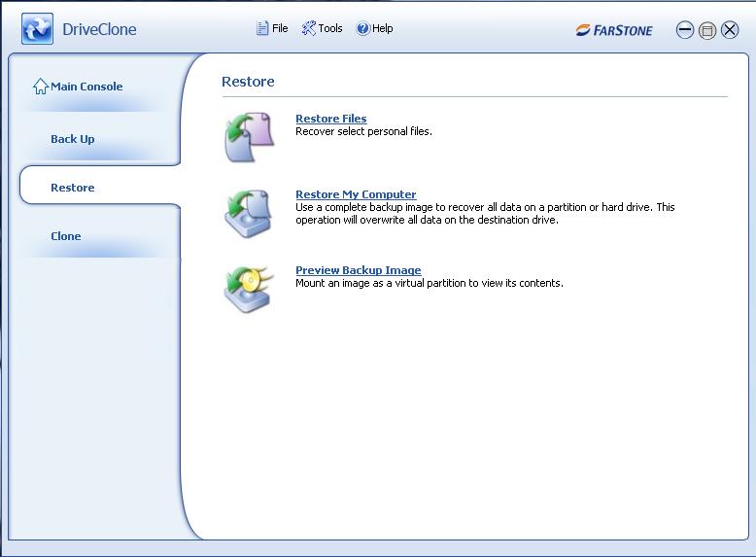Screen dimensions: 756x557
Task: Maximize the DriveClone window
Action: (x=707, y=30)
